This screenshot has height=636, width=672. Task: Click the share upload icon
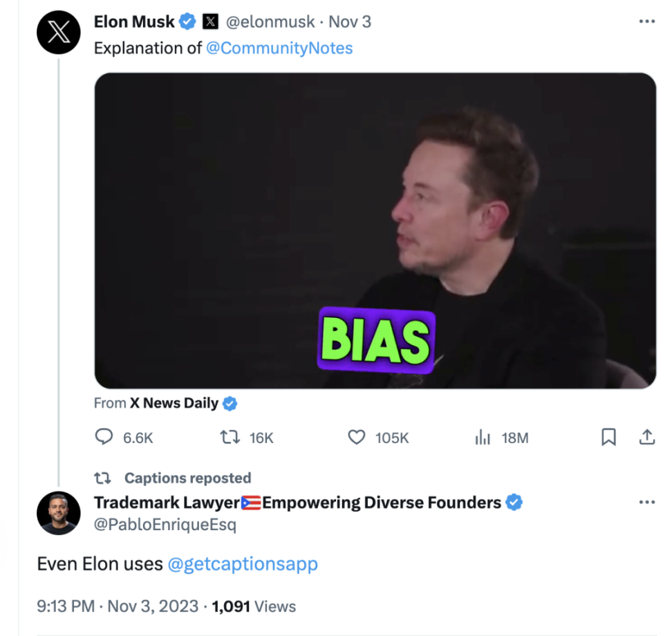[646, 437]
